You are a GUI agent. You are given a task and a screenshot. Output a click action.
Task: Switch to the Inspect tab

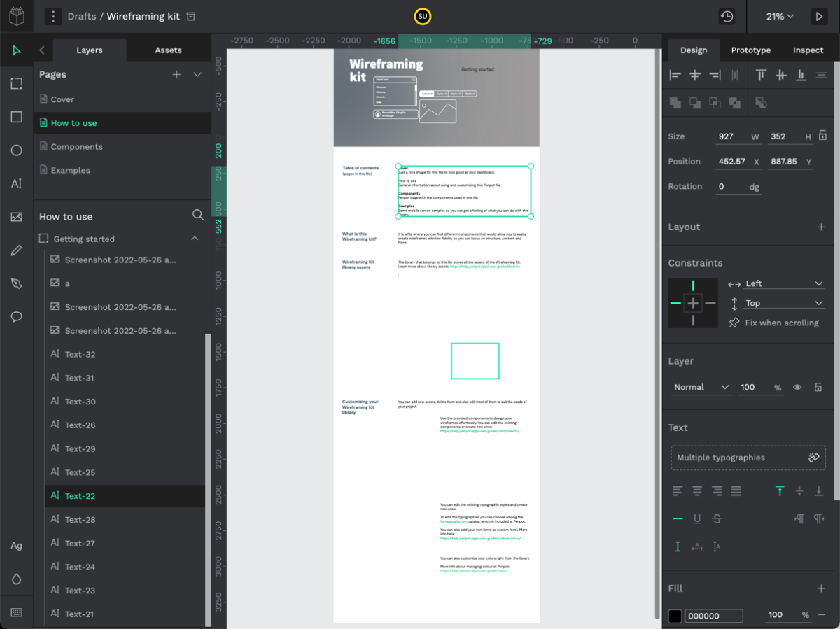pos(808,50)
